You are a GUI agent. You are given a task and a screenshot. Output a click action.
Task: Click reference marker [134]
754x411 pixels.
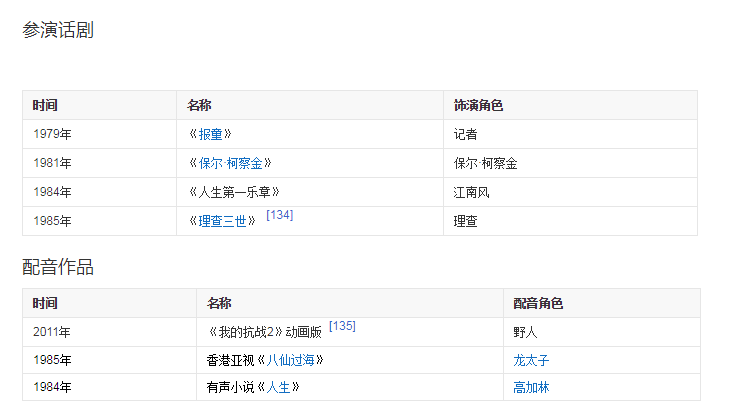(x=279, y=216)
